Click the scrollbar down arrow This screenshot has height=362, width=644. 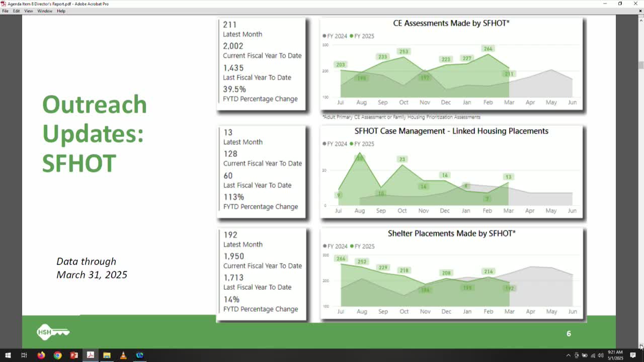tap(641, 345)
